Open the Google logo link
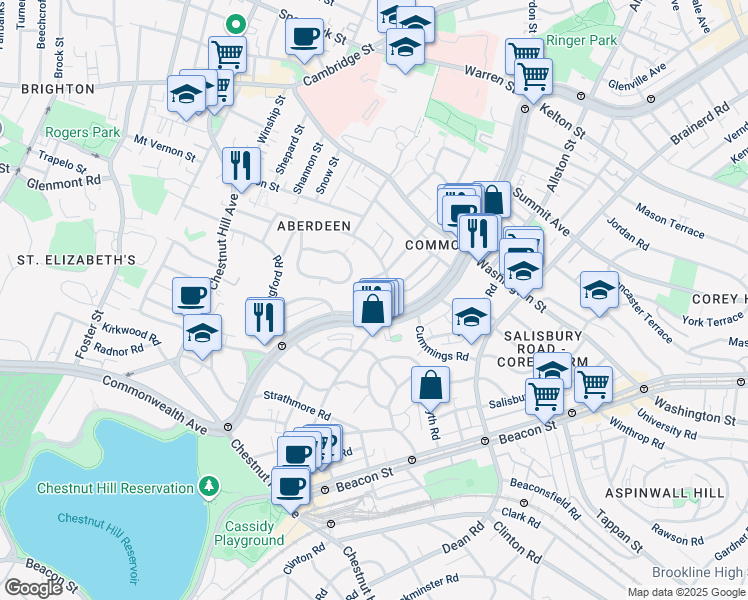This screenshot has width=748, height=600. tap(33, 588)
